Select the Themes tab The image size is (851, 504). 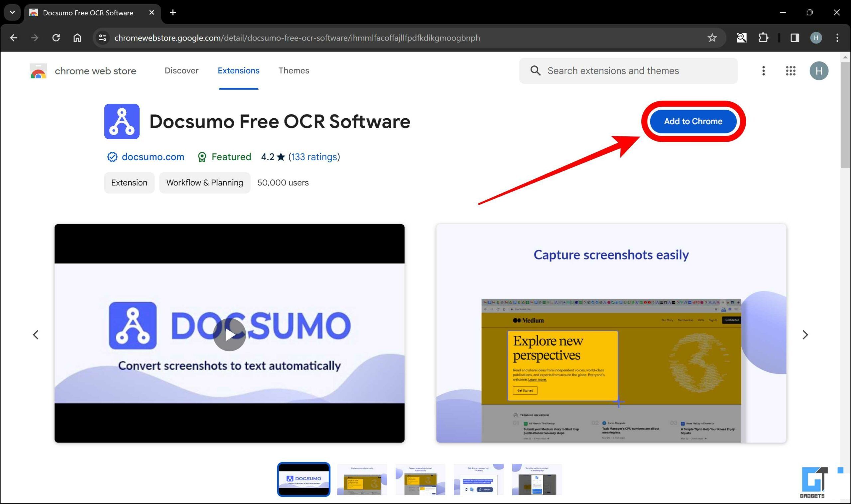click(294, 70)
